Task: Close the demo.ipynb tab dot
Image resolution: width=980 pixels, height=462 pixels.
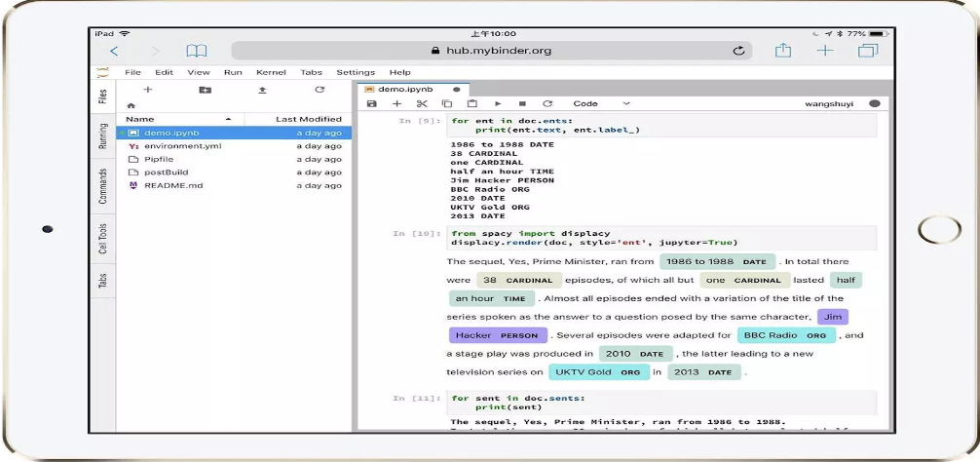Action: coord(456,90)
